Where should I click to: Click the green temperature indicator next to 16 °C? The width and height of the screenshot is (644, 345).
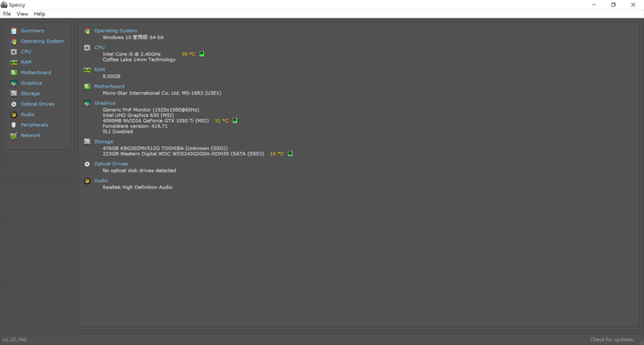pyautogui.click(x=290, y=154)
